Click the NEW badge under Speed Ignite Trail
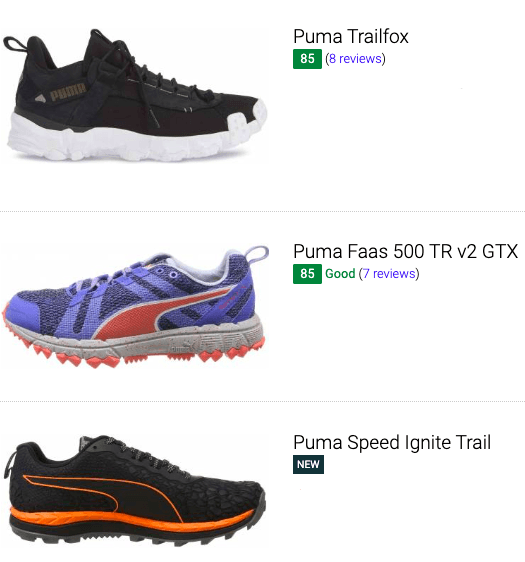525x562 pixels. click(308, 465)
